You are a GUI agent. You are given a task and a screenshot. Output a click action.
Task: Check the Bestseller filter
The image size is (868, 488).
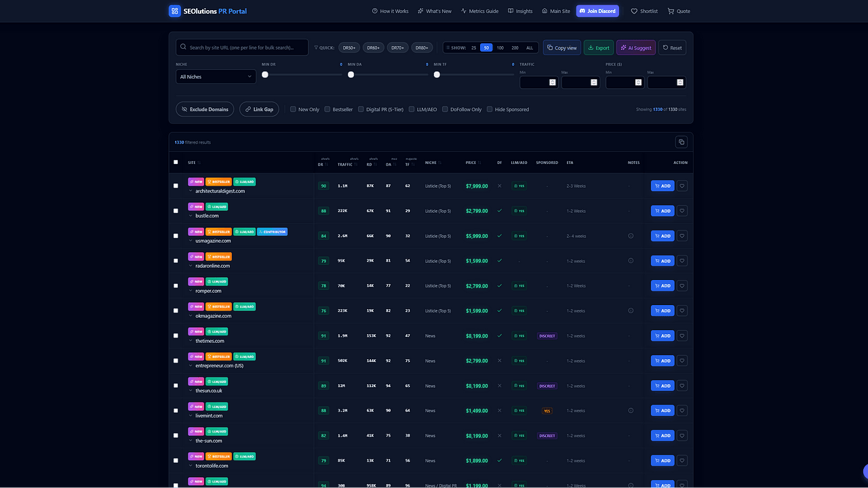(x=327, y=109)
